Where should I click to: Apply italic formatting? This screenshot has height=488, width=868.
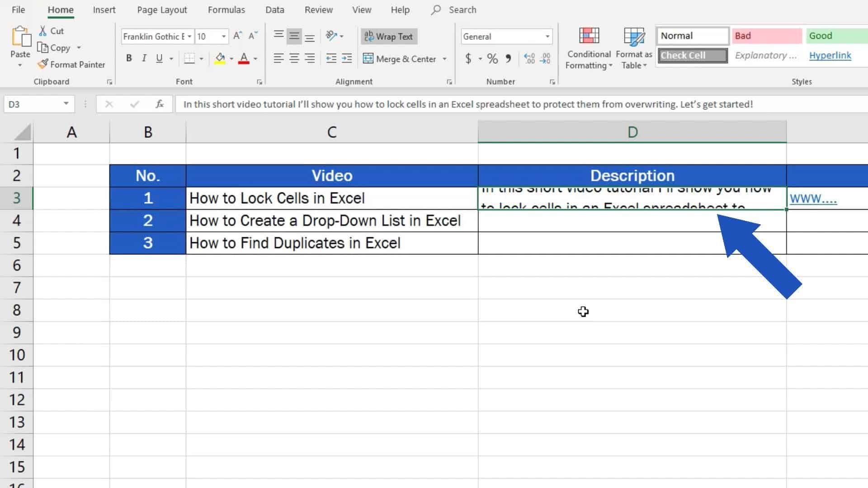144,58
